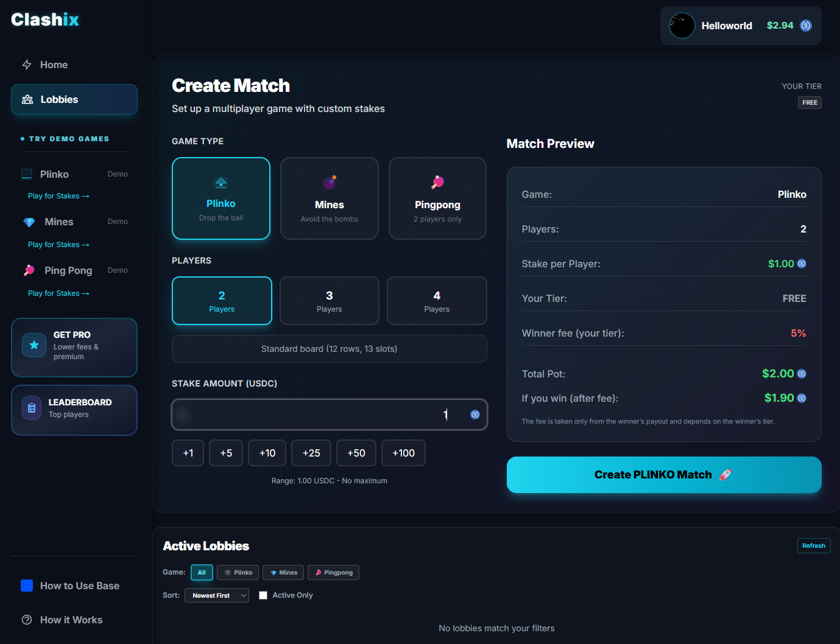This screenshot has height=644, width=840.
Task: Open the Newest First sort dropdown
Action: 216,595
